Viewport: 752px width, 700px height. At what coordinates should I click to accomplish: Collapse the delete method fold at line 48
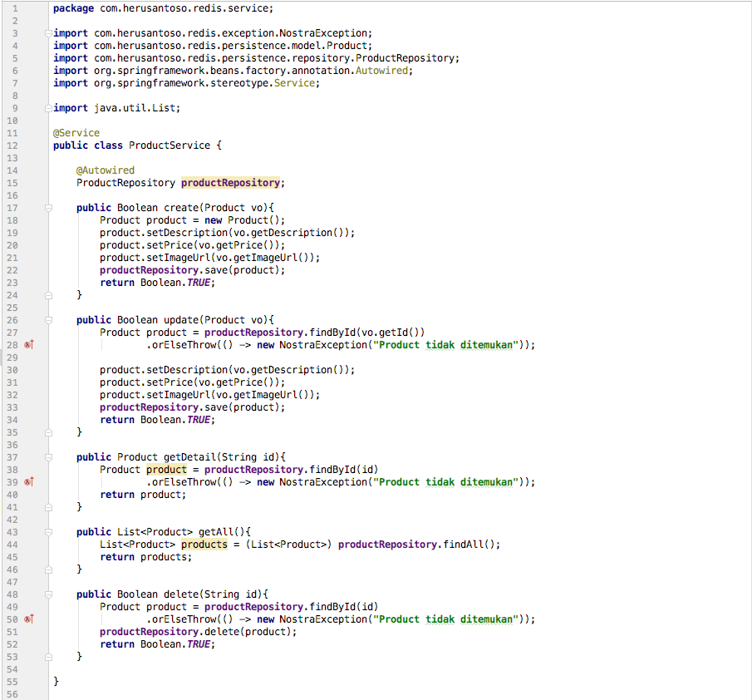tap(48, 594)
